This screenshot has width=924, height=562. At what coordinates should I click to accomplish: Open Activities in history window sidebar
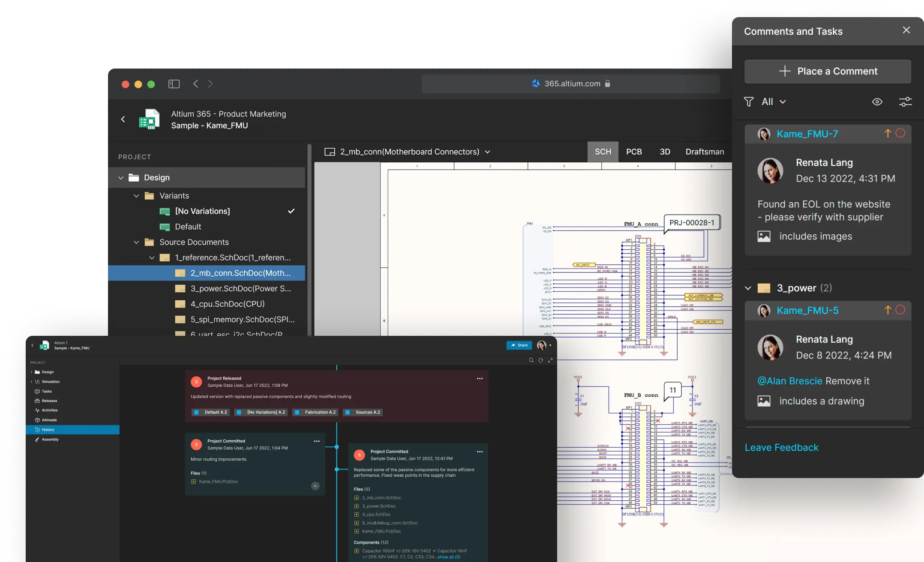click(x=49, y=410)
